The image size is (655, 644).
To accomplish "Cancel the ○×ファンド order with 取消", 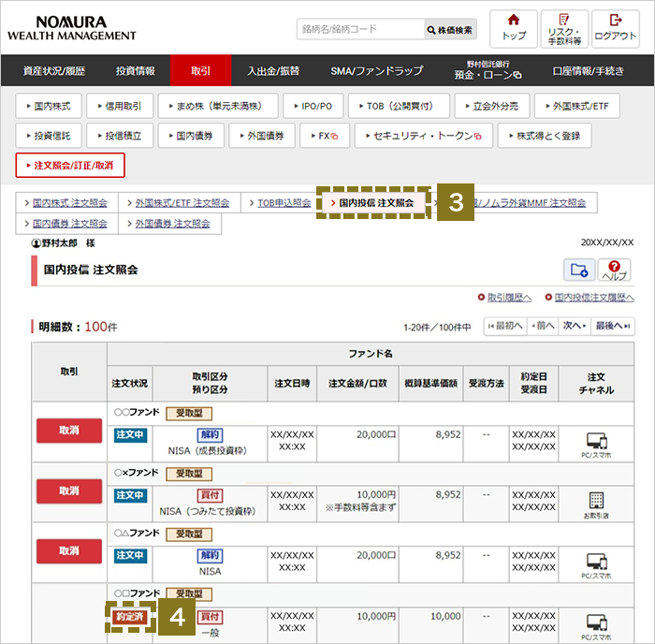I will [69, 491].
